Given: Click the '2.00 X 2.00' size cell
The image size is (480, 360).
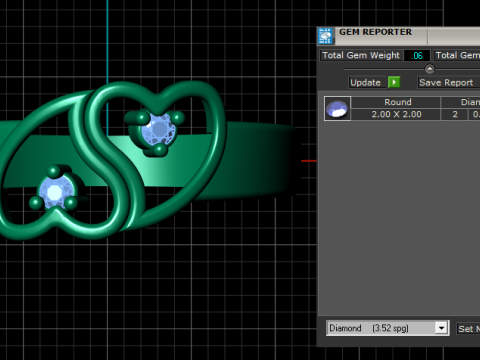Looking at the screenshot, I should click(396, 114).
